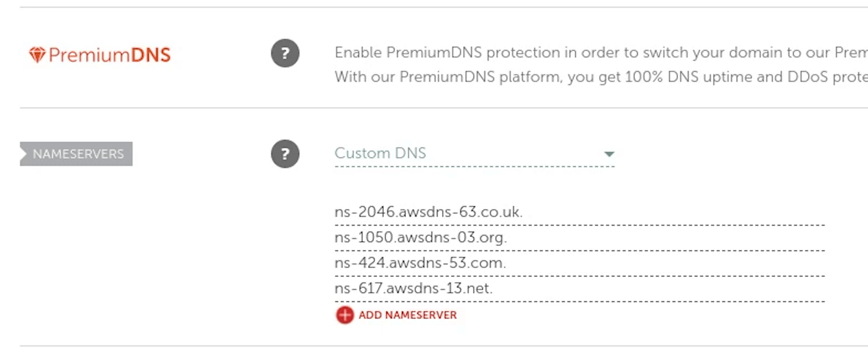Click the red plus Add Nameserver icon
868x352 pixels.
[x=344, y=315]
